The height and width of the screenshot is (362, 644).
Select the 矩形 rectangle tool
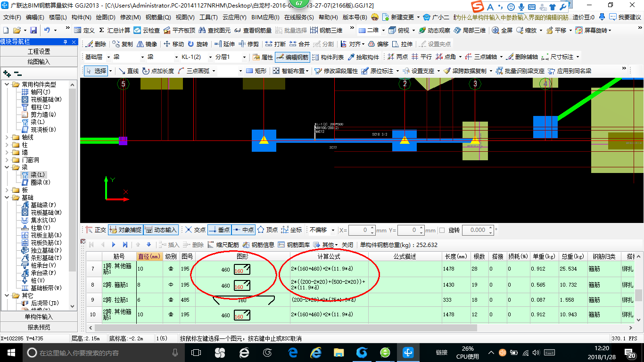[256, 71]
